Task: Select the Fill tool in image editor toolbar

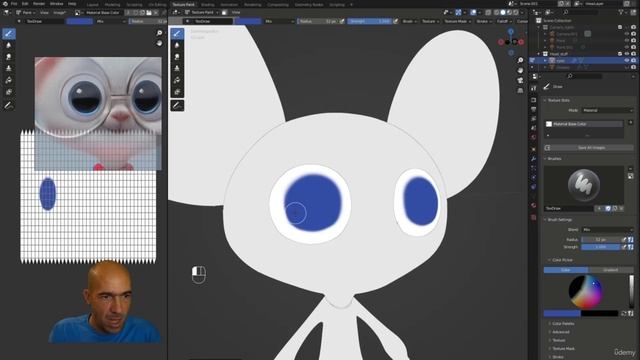Action: coord(9,80)
